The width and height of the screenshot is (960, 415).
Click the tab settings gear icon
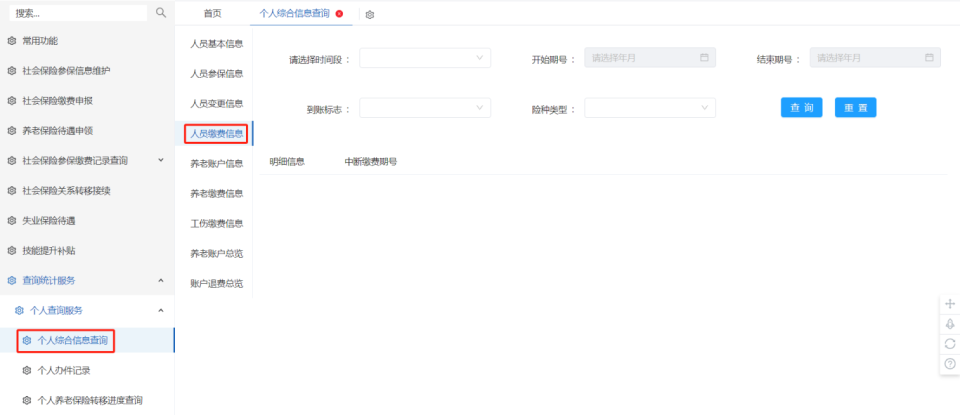pos(370,15)
